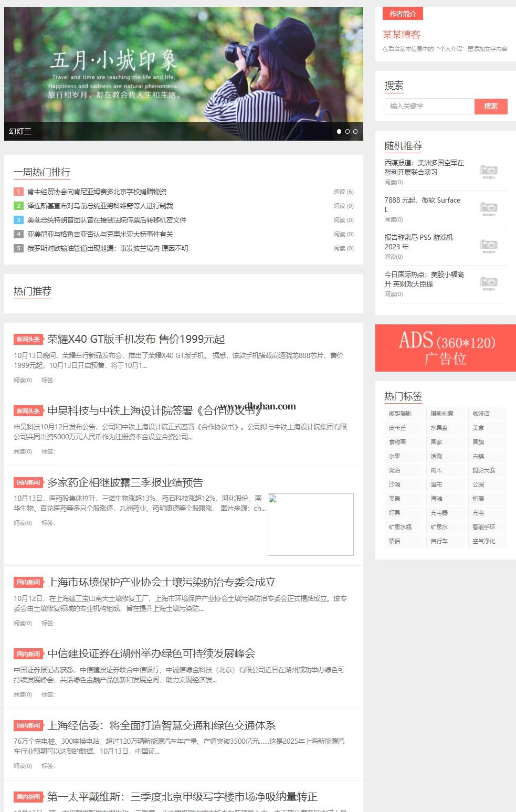
Task: Click the 五月·小城印象 slideshow banner
Action: [x=183, y=68]
